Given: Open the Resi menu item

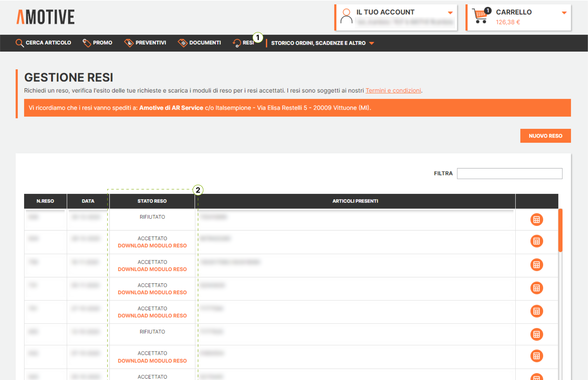Looking at the screenshot, I should click(248, 43).
